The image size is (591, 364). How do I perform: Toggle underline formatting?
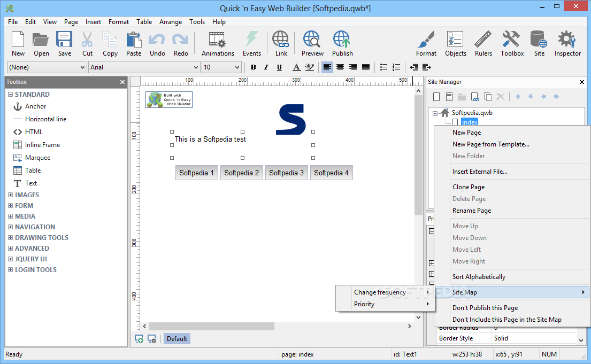(279, 67)
